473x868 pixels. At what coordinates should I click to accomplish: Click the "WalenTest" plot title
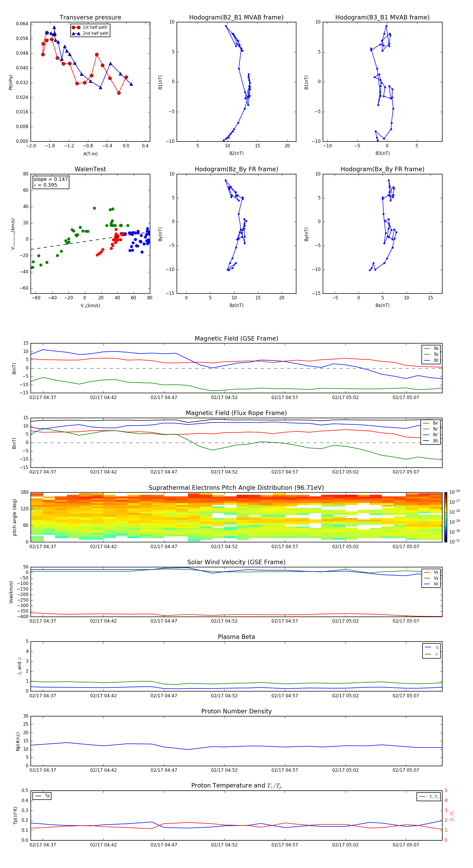click(x=90, y=169)
